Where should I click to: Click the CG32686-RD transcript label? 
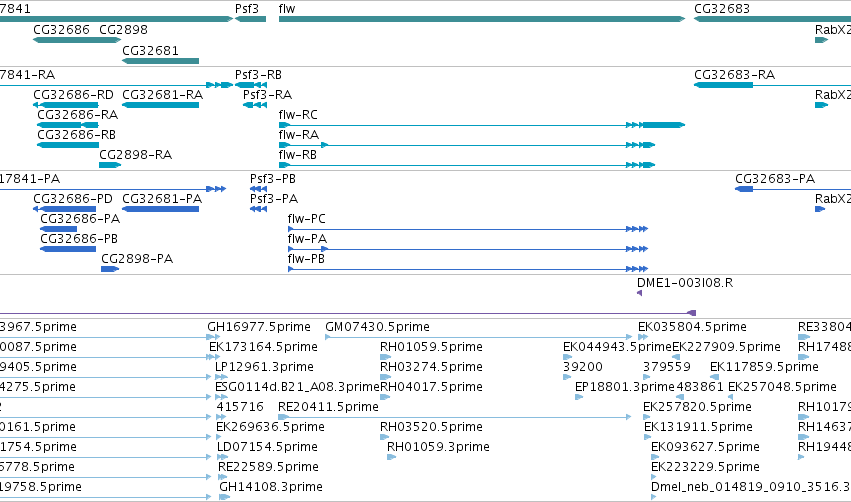click(73, 94)
